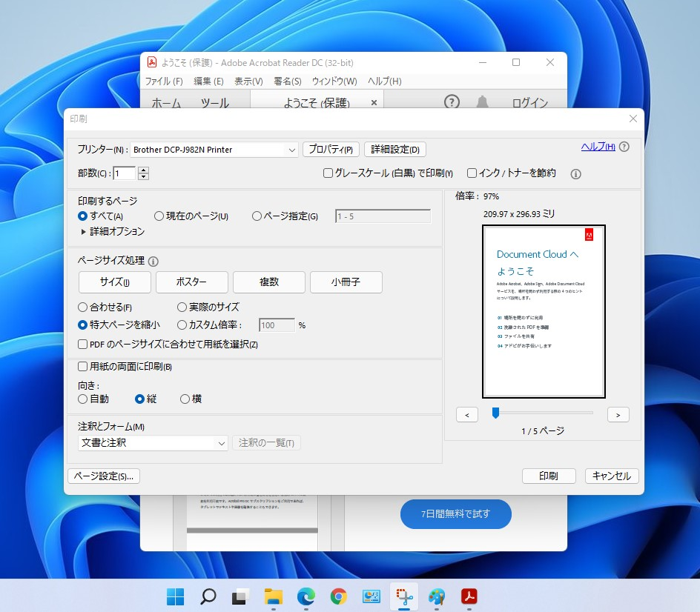700x612 pixels.
Task: Select すべて pages radio button
Action: pyautogui.click(x=82, y=216)
